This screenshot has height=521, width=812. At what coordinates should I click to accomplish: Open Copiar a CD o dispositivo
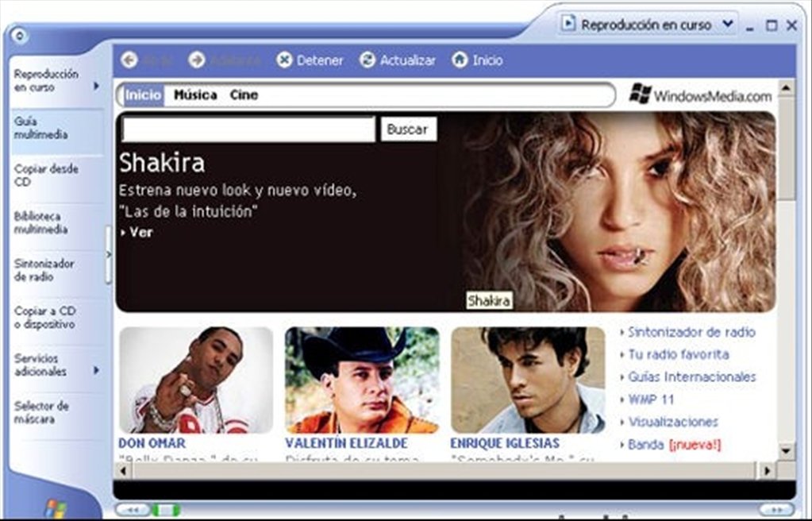[45, 317]
